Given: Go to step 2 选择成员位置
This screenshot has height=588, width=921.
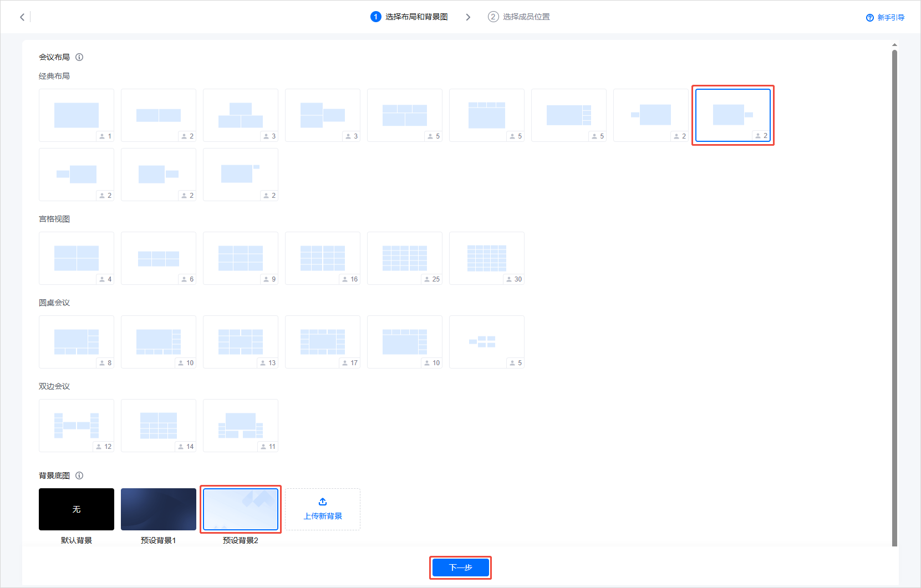Looking at the screenshot, I should point(519,17).
